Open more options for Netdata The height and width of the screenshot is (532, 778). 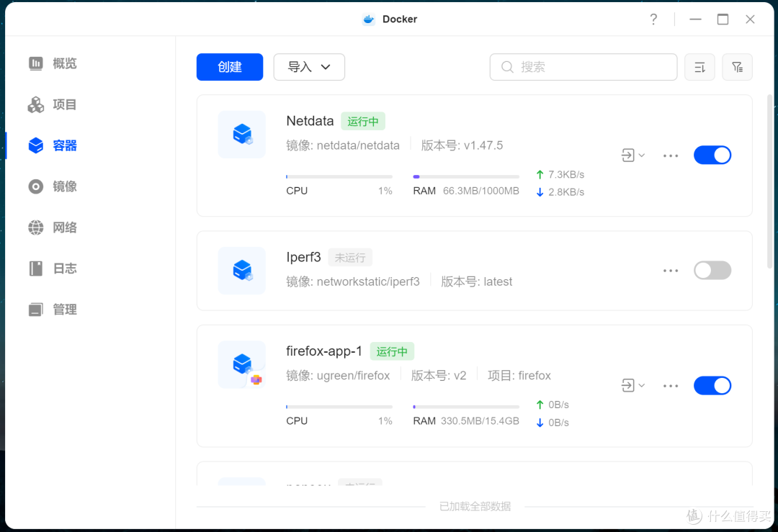click(671, 155)
